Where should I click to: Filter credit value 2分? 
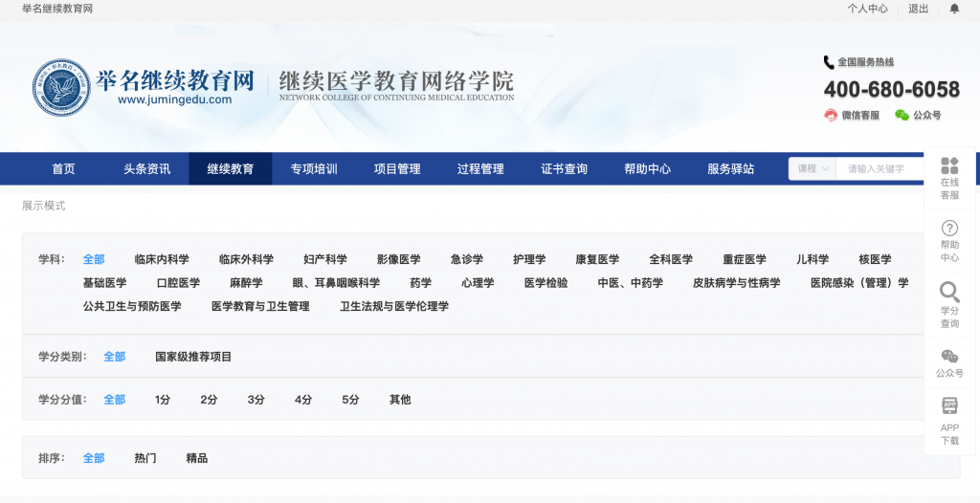coord(209,400)
